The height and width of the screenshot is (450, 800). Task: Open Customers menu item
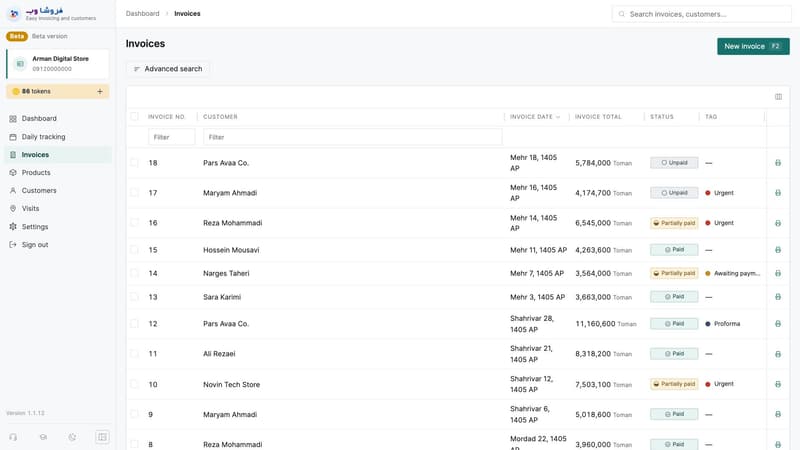(x=58, y=190)
